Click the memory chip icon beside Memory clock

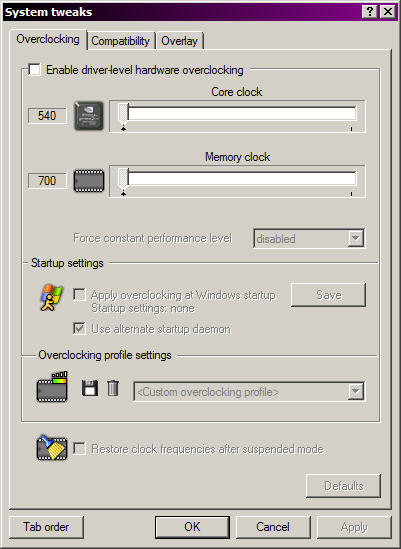pyautogui.click(x=89, y=181)
